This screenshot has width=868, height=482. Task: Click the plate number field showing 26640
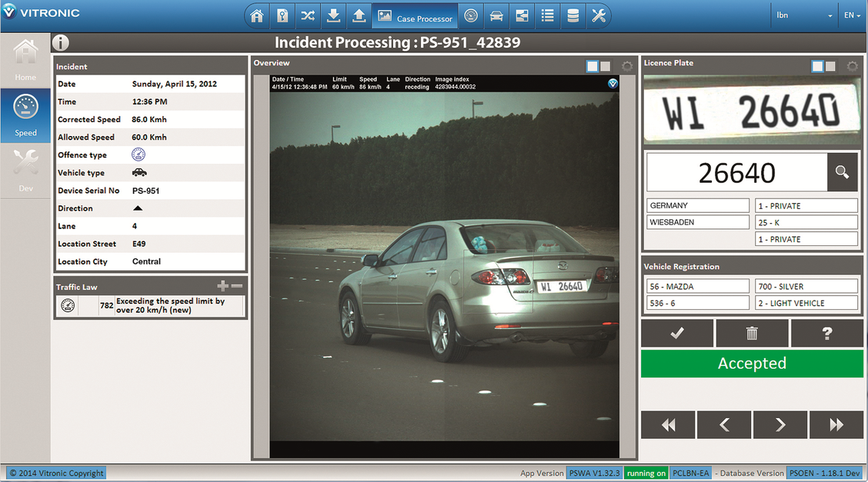point(737,172)
